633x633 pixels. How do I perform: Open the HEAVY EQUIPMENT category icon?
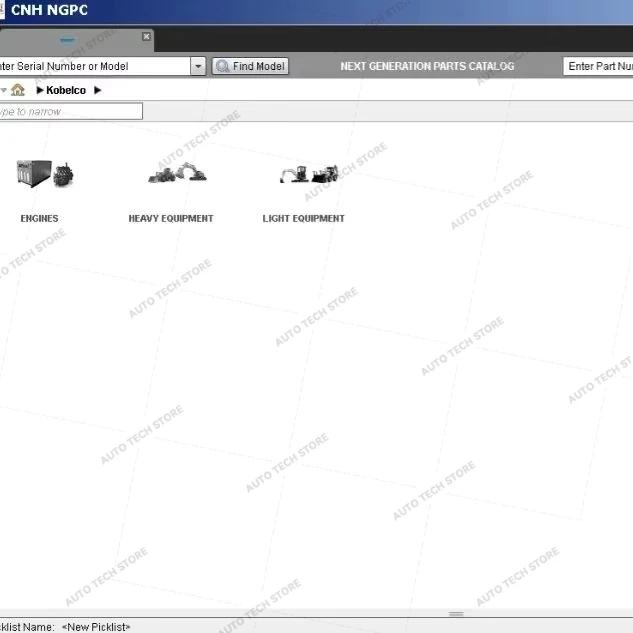tap(177, 173)
